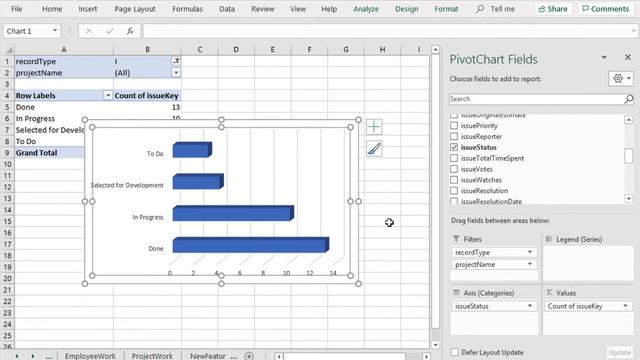Click the worksheet vertical scroll up arrow
This screenshot has height=360, width=640.
(436, 50)
